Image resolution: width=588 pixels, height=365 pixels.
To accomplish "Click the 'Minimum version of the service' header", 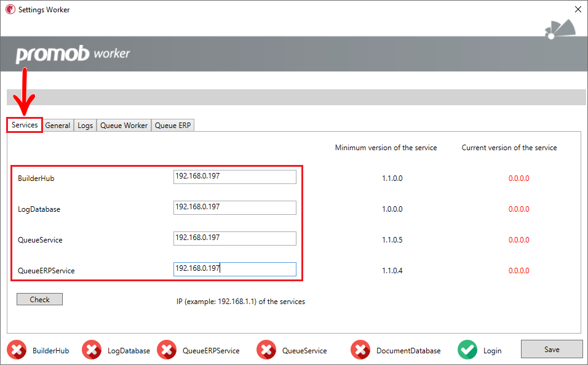I will tap(386, 148).
